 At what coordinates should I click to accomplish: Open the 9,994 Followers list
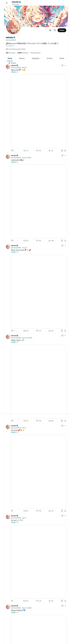click(23, 53)
